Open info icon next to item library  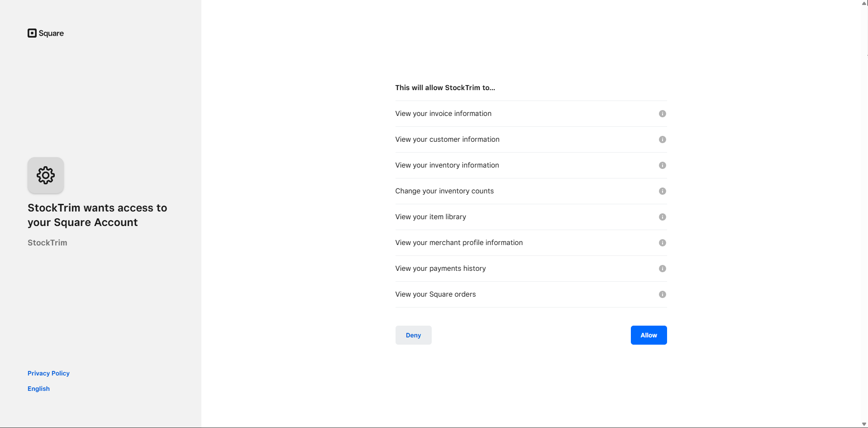click(662, 217)
